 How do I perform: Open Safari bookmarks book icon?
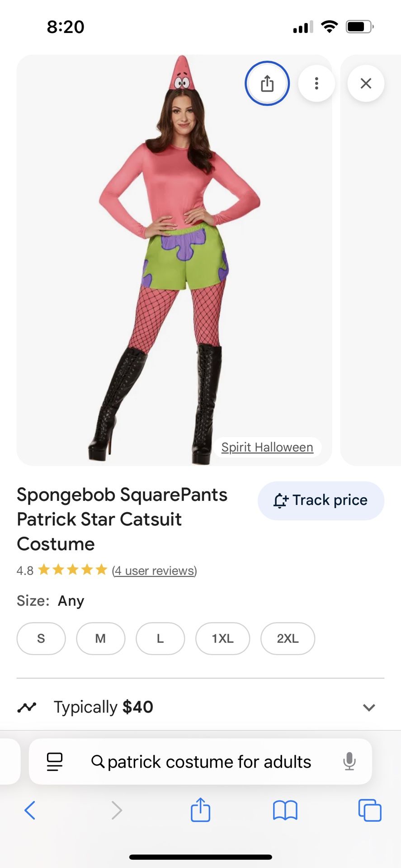coord(285,810)
